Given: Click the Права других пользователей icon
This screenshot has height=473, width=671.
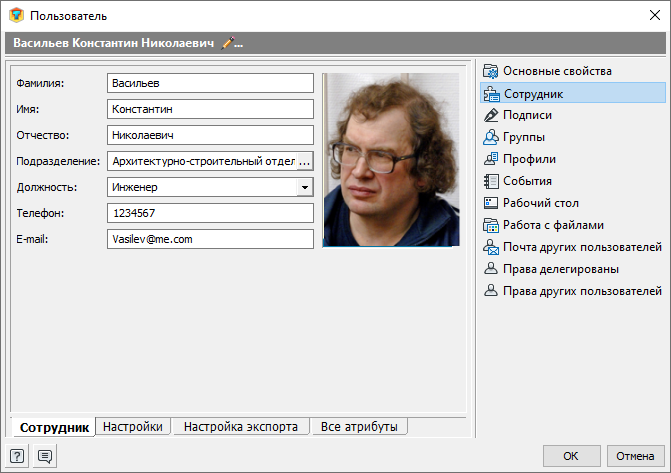Looking at the screenshot, I should [491, 291].
